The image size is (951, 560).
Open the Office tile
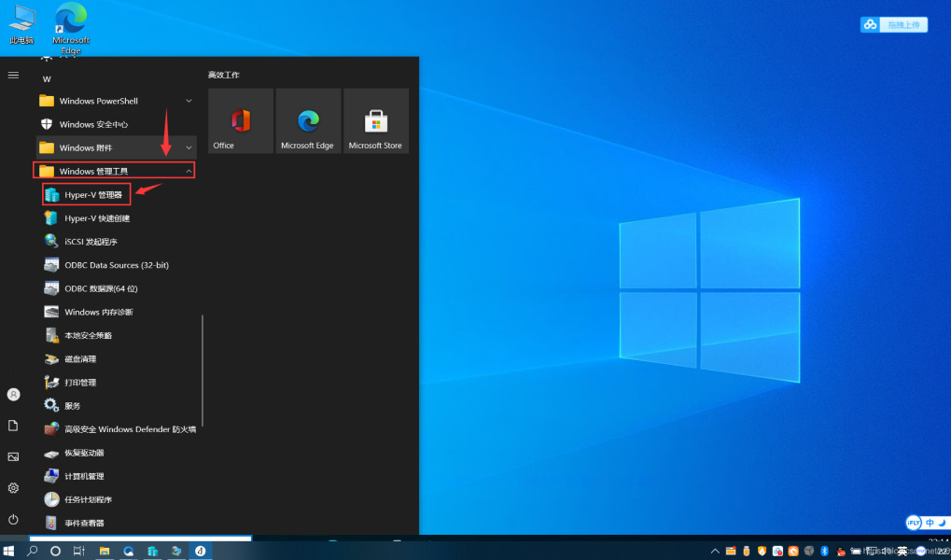point(241,121)
